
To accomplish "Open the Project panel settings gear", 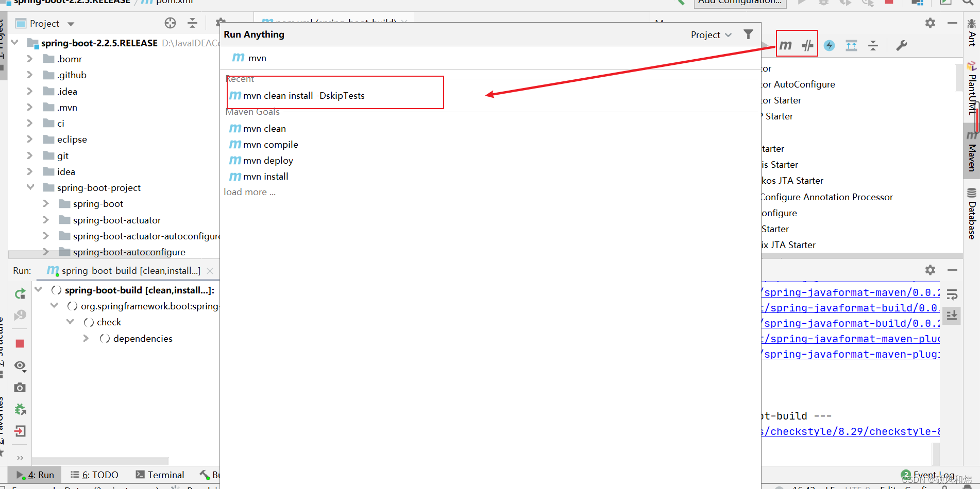I will [220, 23].
